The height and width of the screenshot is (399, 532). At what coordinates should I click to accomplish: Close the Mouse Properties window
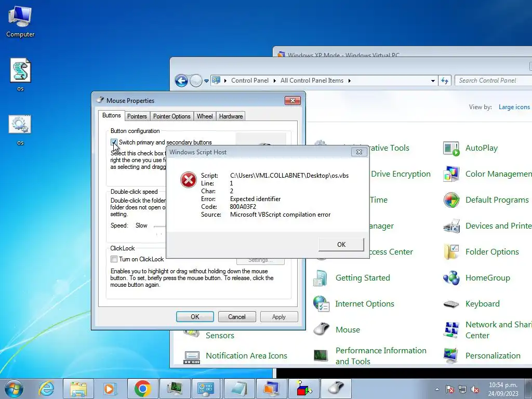pos(292,101)
